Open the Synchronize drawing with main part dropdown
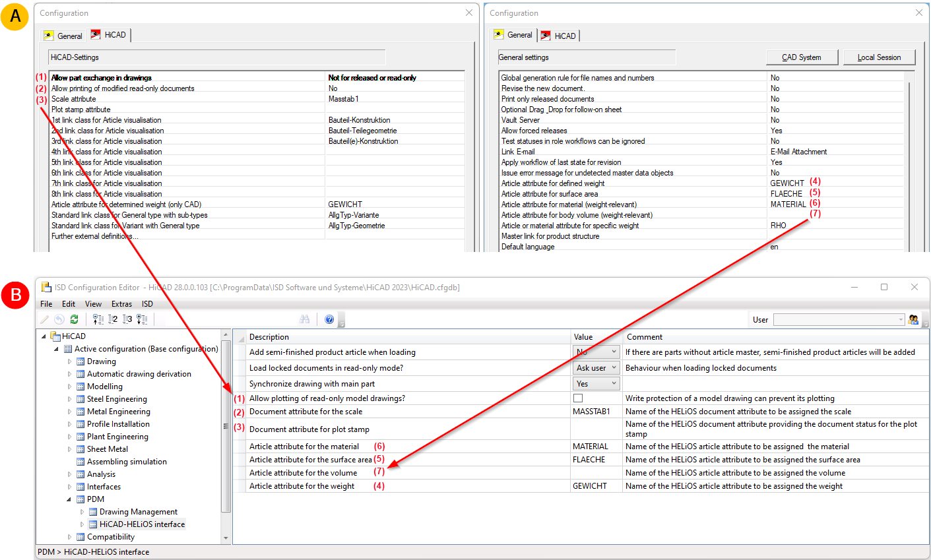Screen dimensions: 931x560 [x=596, y=384]
